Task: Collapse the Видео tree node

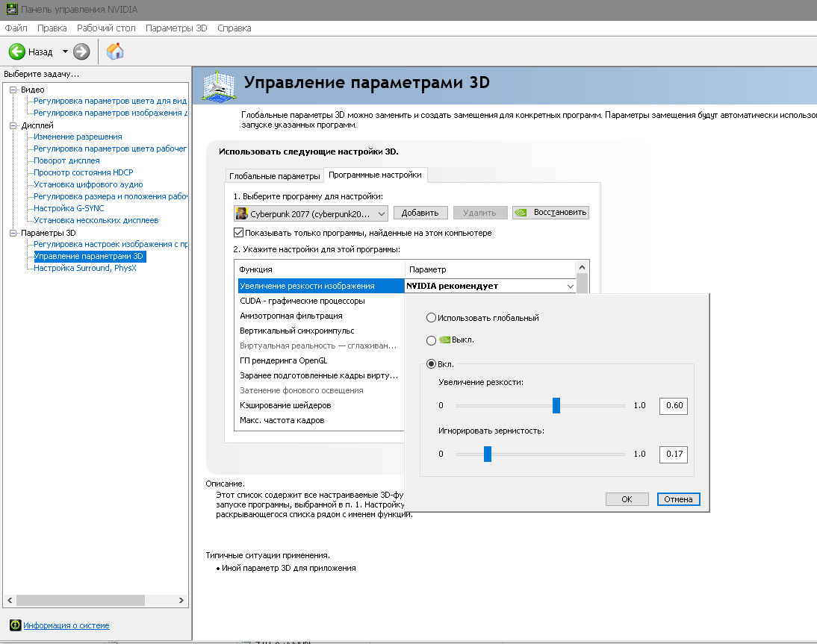Action: [13, 90]
